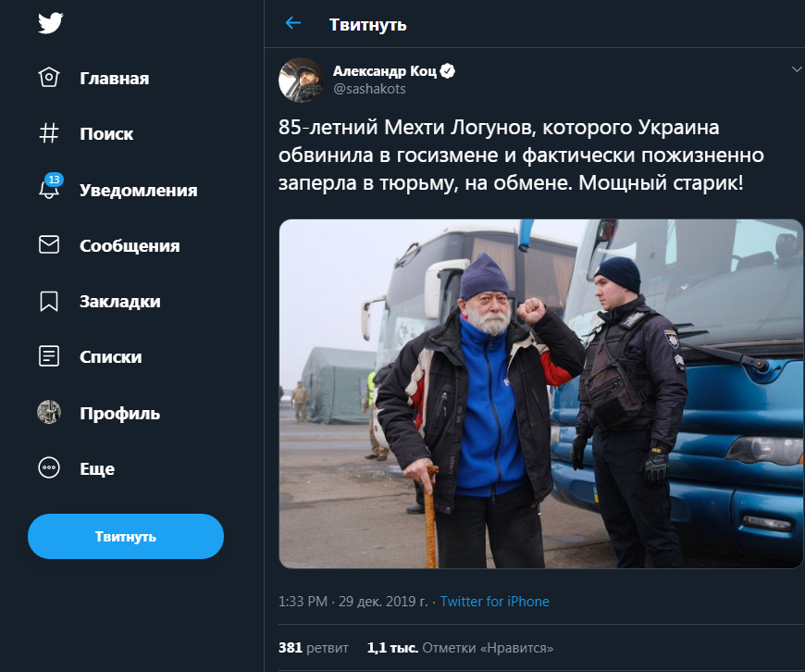Viewport: 805px width, 672px height.
Task: View the list of 381 ретвит
Action: point(313,648)
